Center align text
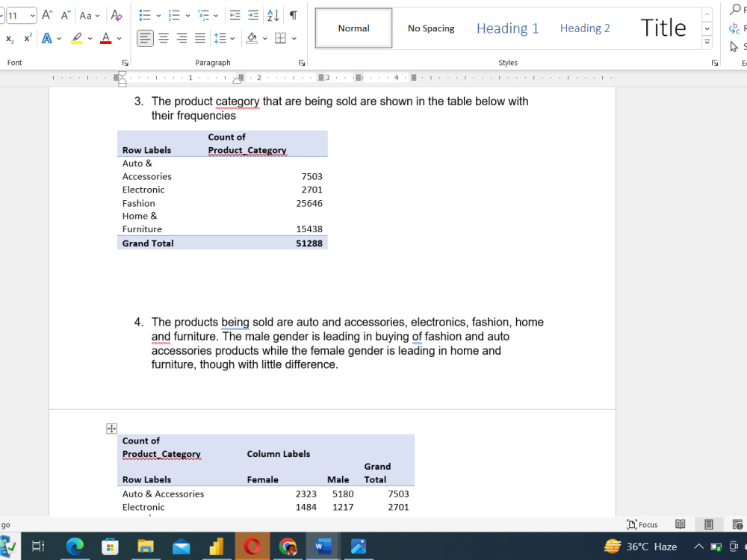Screen dimensions: 747x560 click(164, 38)
